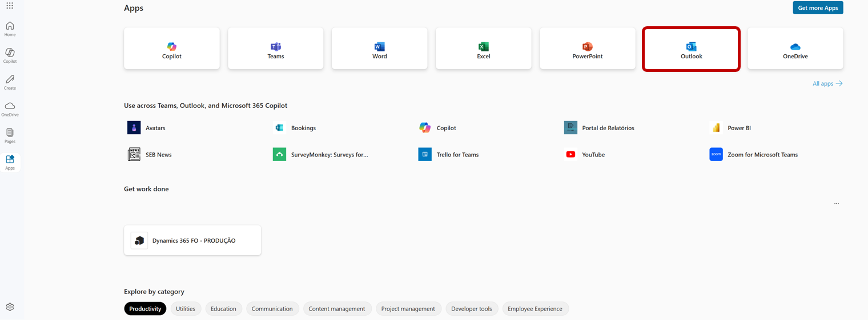Launch the Outlook app tile
The width and height of the screenshot is (868, 322).
(x=691, y=49)
